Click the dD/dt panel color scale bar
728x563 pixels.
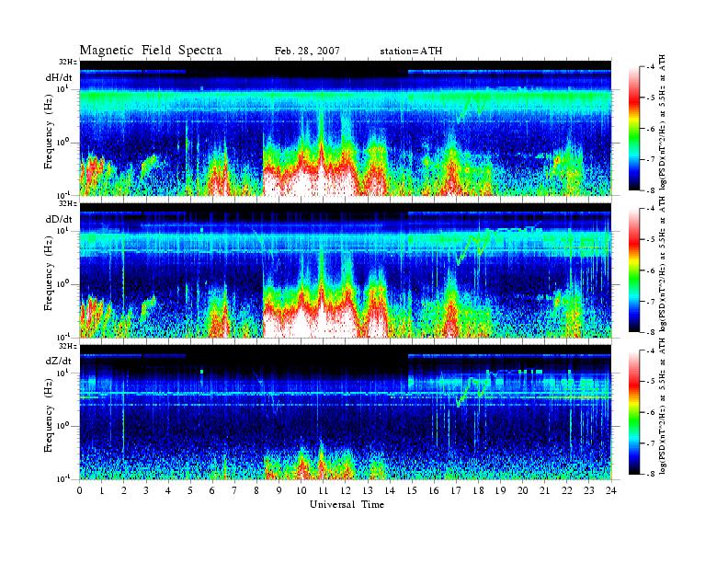pos(633,270)
